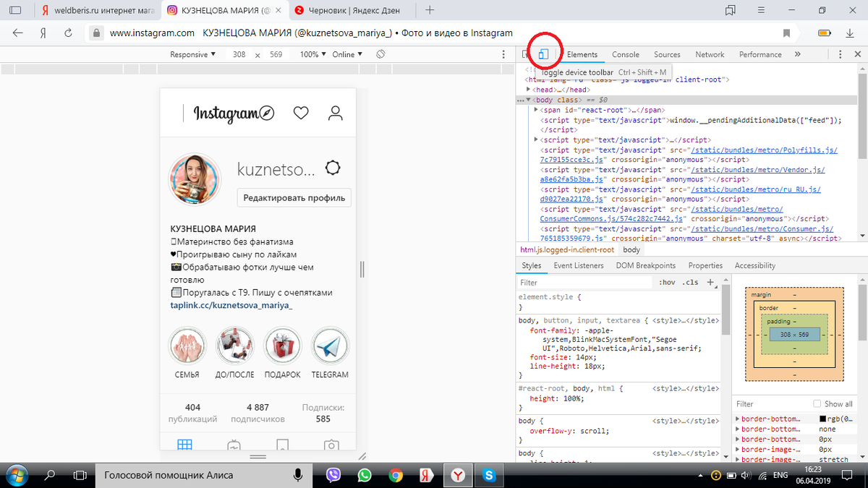This screenshot has width=868, height=488.
Task: Click the black border-bottom color swatch
Action: pos(823,419)
